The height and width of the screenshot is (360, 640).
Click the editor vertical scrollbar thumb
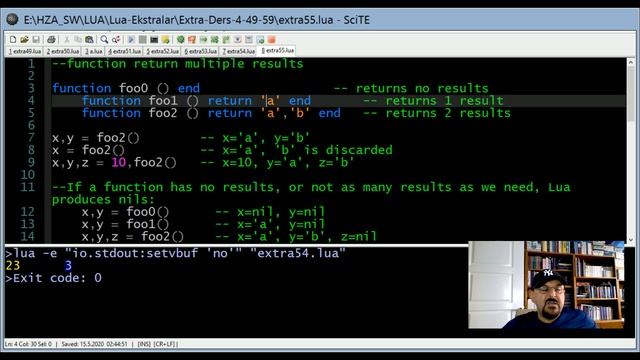point(631,94)
